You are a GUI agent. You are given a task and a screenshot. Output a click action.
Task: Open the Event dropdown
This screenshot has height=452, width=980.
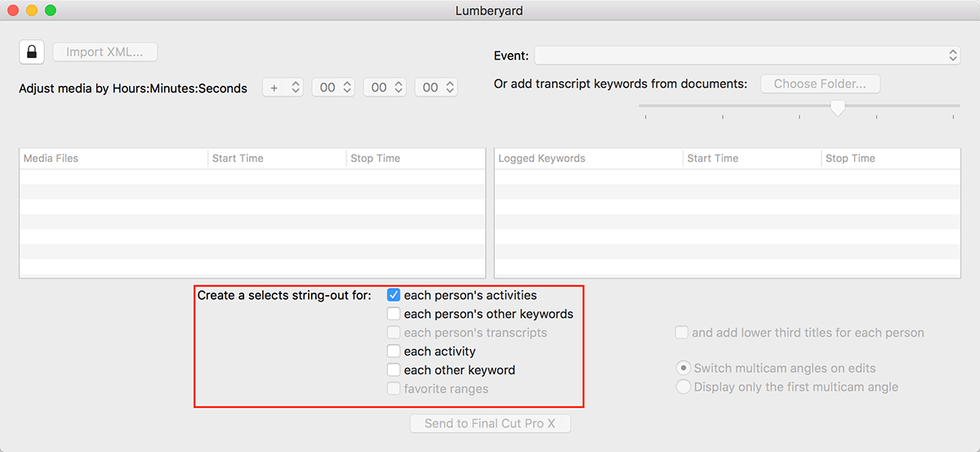click(x=747, y=56)
